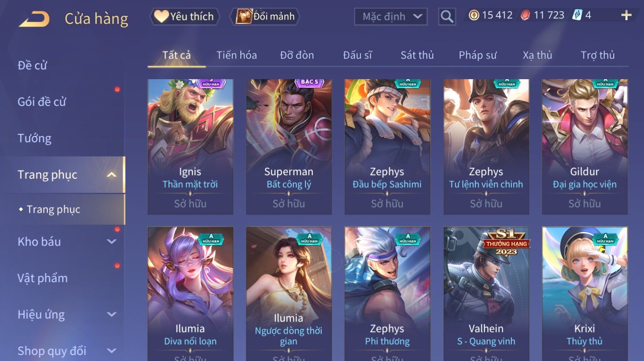Open the Krixi Thủy thủ skin card
The width and height of the screenshot is (644, 361).
click(584, 294)
